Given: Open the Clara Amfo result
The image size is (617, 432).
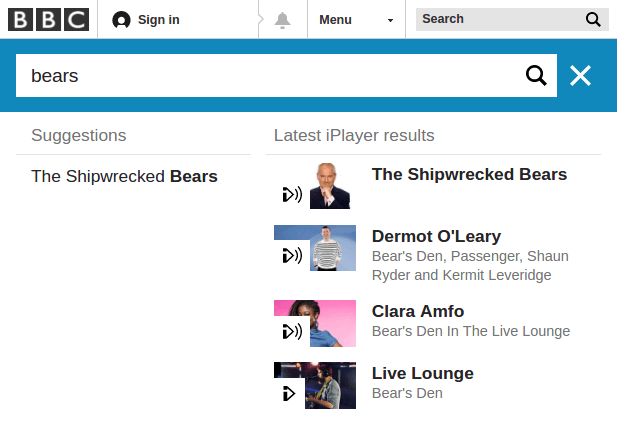Looking at the screenshot, I should [x=418, y=312].
